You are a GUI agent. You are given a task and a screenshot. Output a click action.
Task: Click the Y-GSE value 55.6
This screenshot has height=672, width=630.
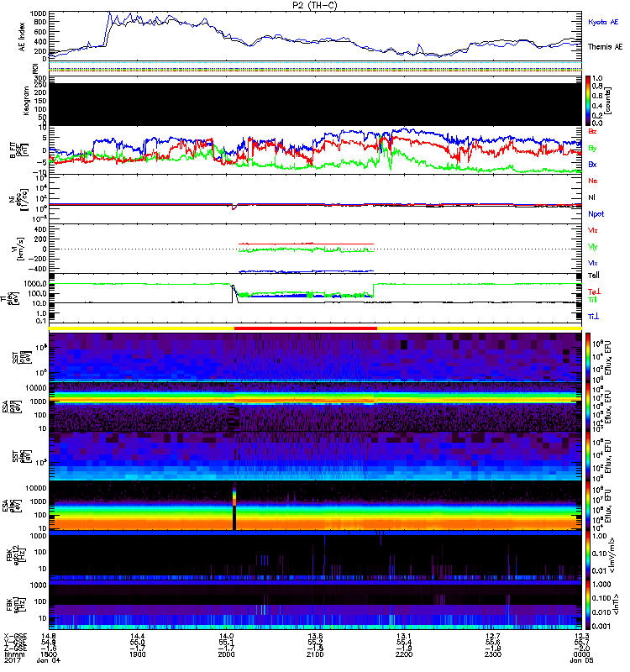[493, 643]
